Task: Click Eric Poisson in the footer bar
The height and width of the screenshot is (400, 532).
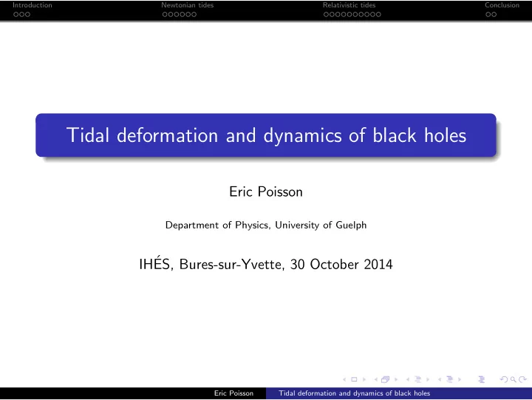Action: [233, 393]
